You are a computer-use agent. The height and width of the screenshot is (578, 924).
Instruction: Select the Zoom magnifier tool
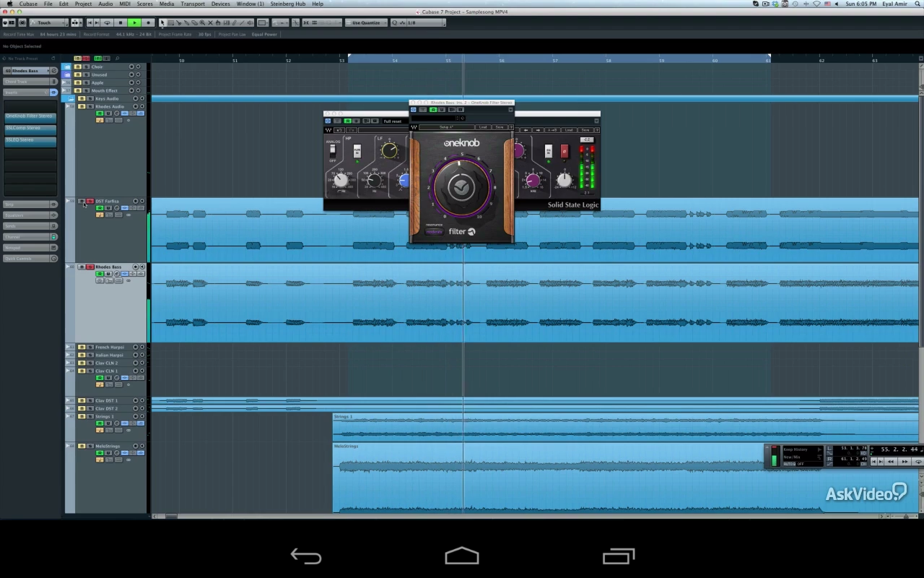pos(201,22)
